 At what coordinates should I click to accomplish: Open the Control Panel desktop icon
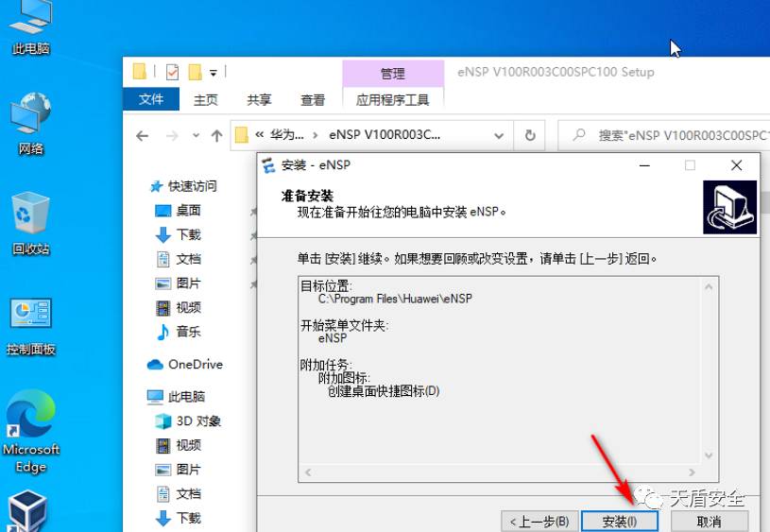click(x=30, y=327)
